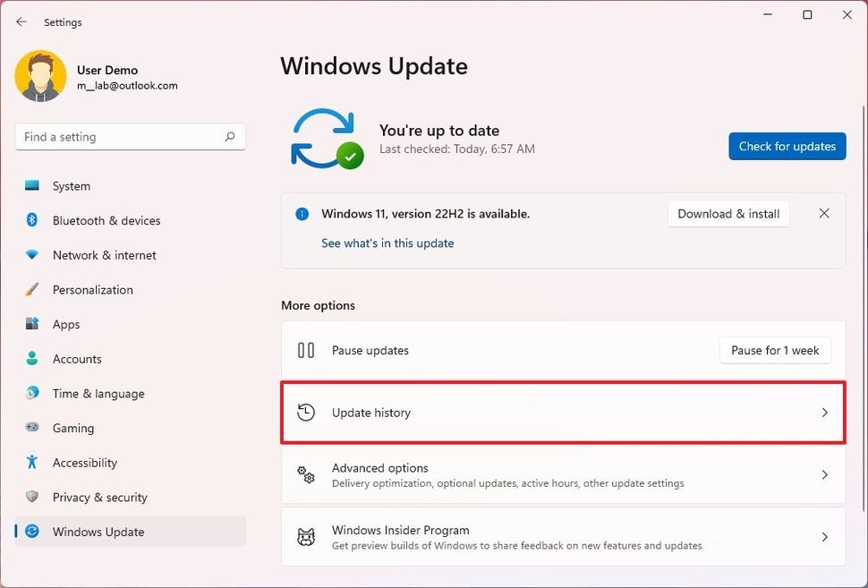Open the See what's in this update link
Image resolution: width=868 pixels, height=588 pixels.
[387, 243]
